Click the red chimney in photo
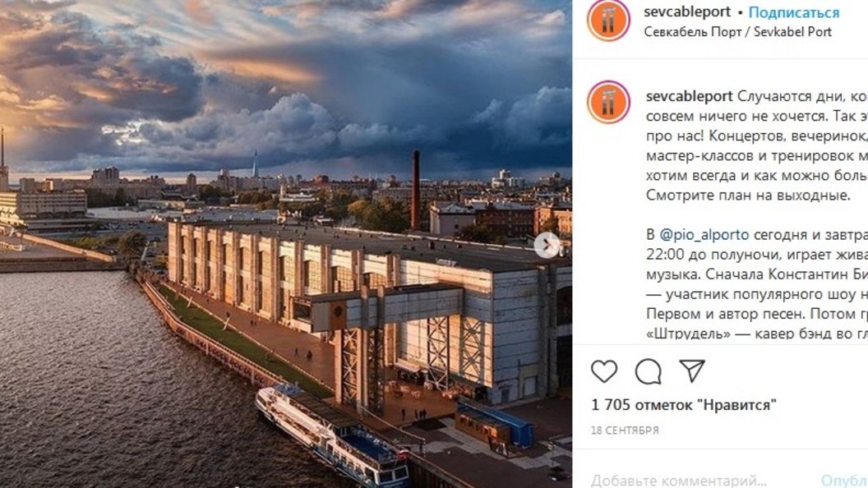This screenshot has height=488, width=868. [x=415, y=191]
